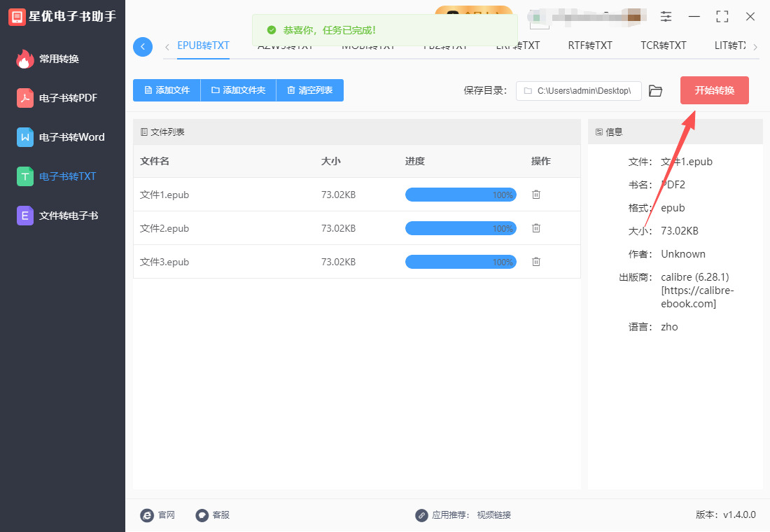This screenshot has height=532, width=770.
Task: Delete 文件1.epub using its trash icon
Action: point(536,195)
